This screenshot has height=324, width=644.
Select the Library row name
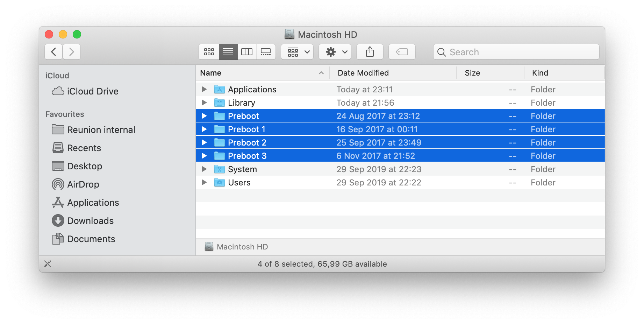[242, 103]
